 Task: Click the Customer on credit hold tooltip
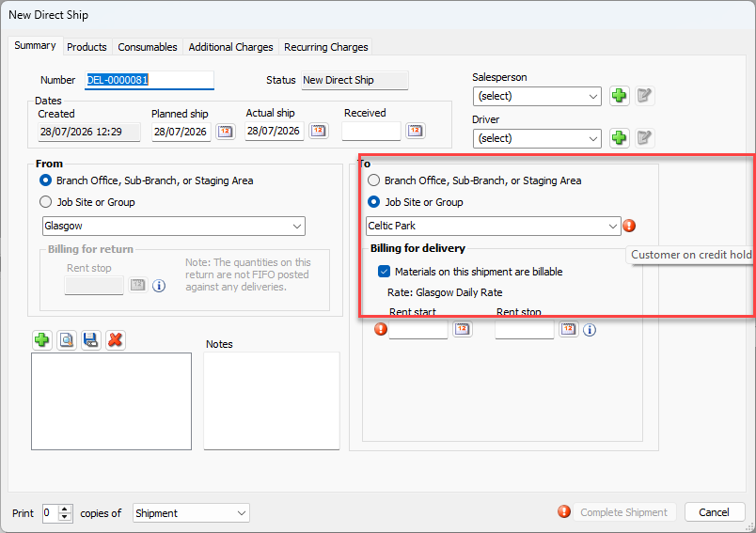691,255
